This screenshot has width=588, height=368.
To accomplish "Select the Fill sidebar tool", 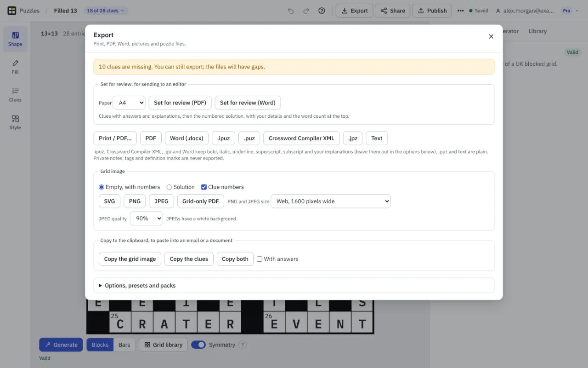I will tap(15, 67).
